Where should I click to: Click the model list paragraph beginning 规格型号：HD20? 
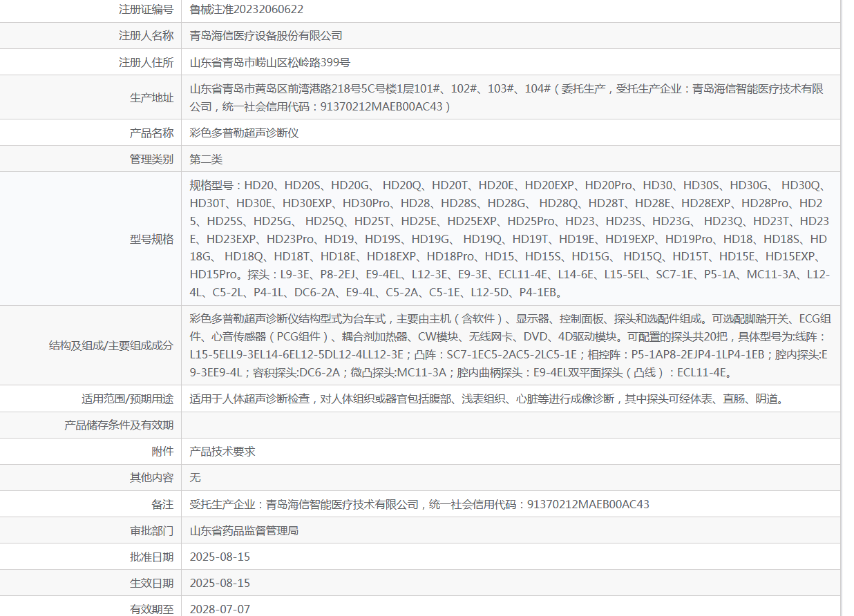pos(510,239)
